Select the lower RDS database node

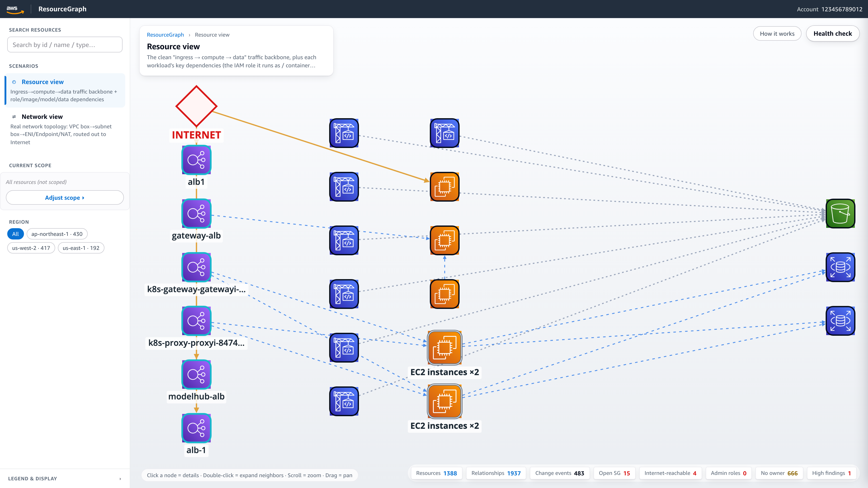pos(840,321)
